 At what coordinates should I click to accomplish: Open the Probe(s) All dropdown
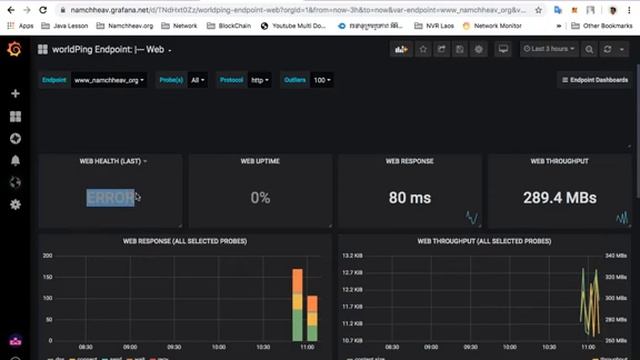[198, 80]
